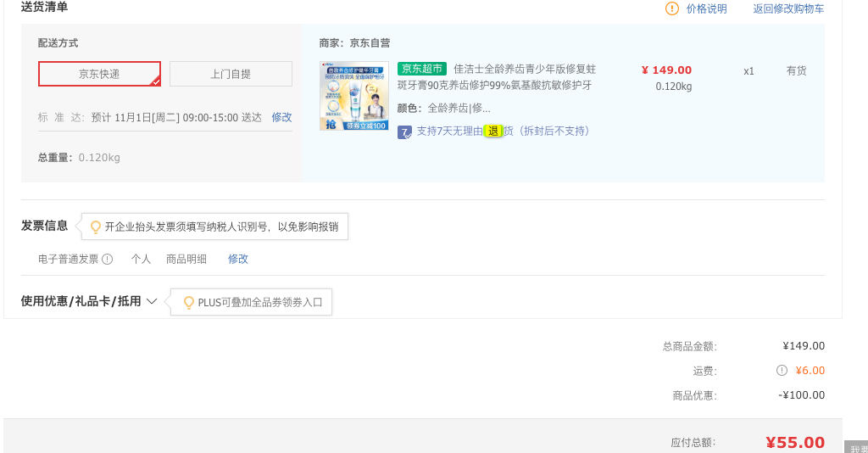Click the 电子普通发票 invoice type text

69,260
